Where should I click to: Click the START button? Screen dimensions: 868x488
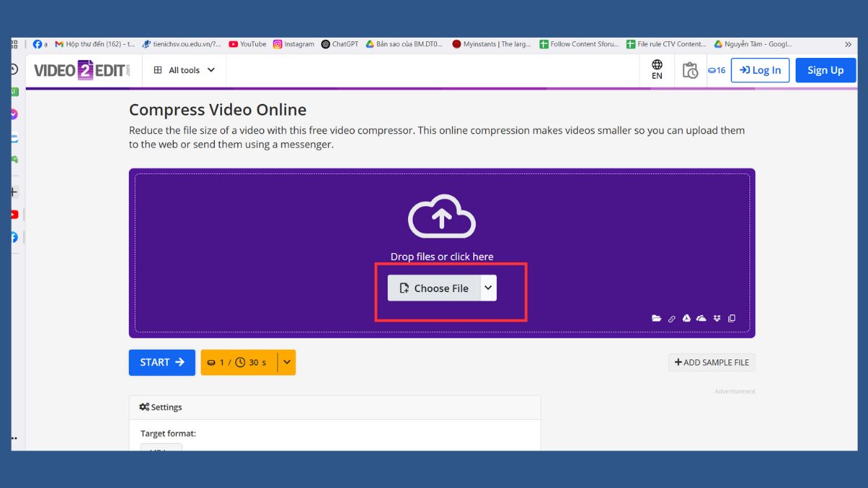point(162,362)
